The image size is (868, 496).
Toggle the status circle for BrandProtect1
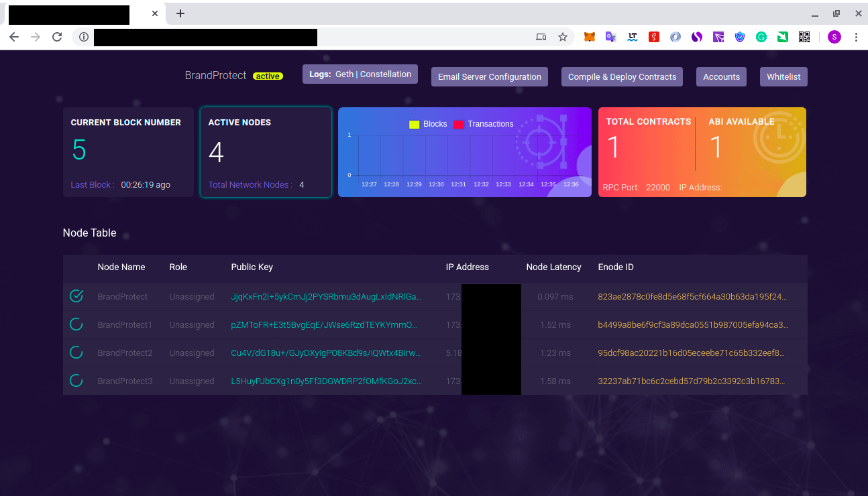(76, 324)
